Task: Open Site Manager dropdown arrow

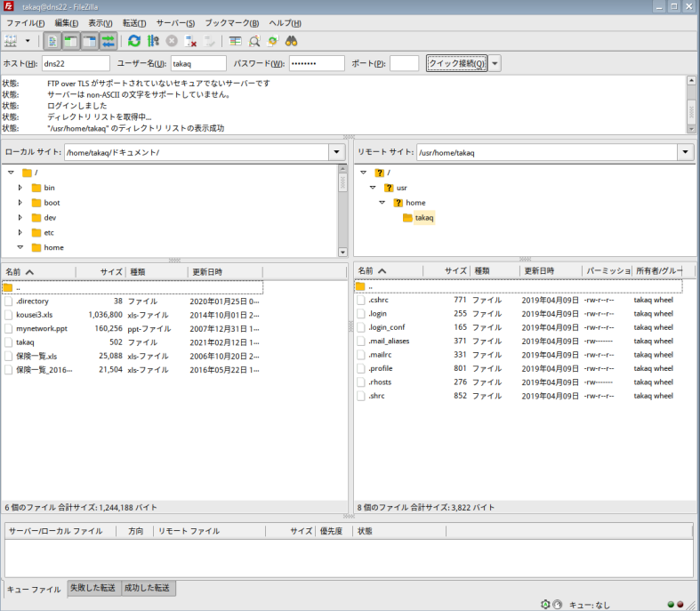Action: pos(28,42)
